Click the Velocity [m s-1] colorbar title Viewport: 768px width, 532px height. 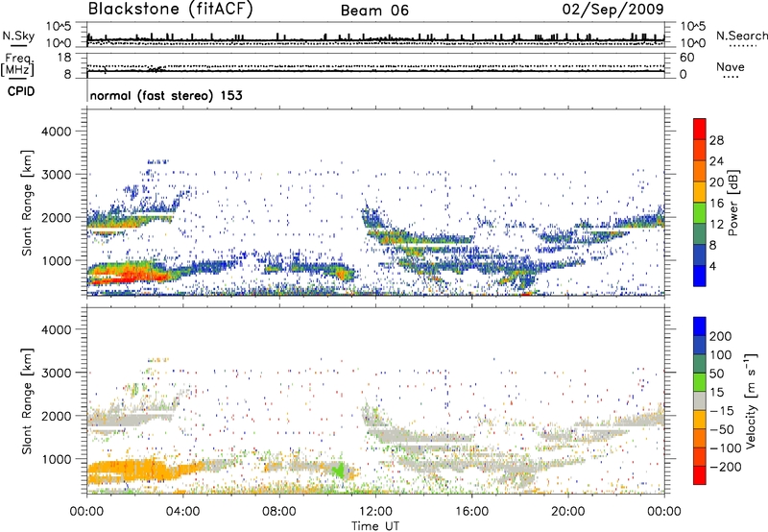pos(751,400)
